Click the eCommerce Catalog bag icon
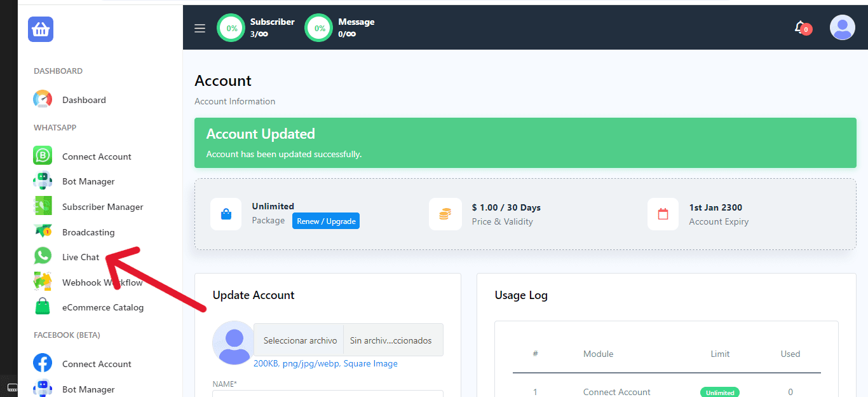868x397 pixels. pyautogui.click(x=43, y=307)
